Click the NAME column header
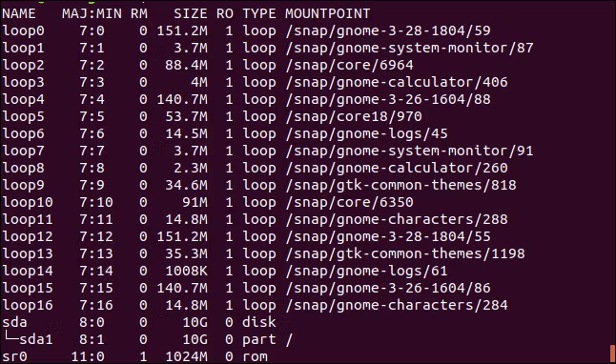Image resolution: width=616 pixels, height=364 pixels. click(19, 13)
